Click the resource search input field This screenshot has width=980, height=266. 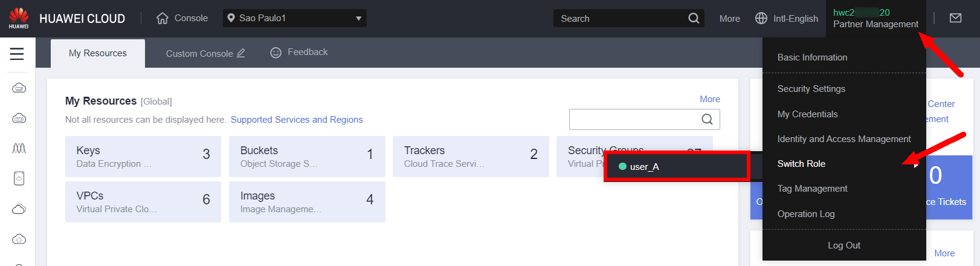(633, 119)
